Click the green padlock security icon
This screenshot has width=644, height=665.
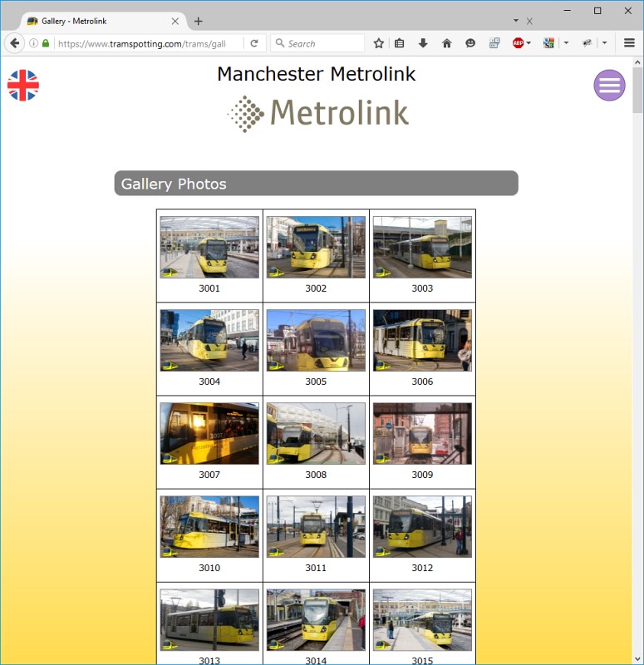coord(46,43)
